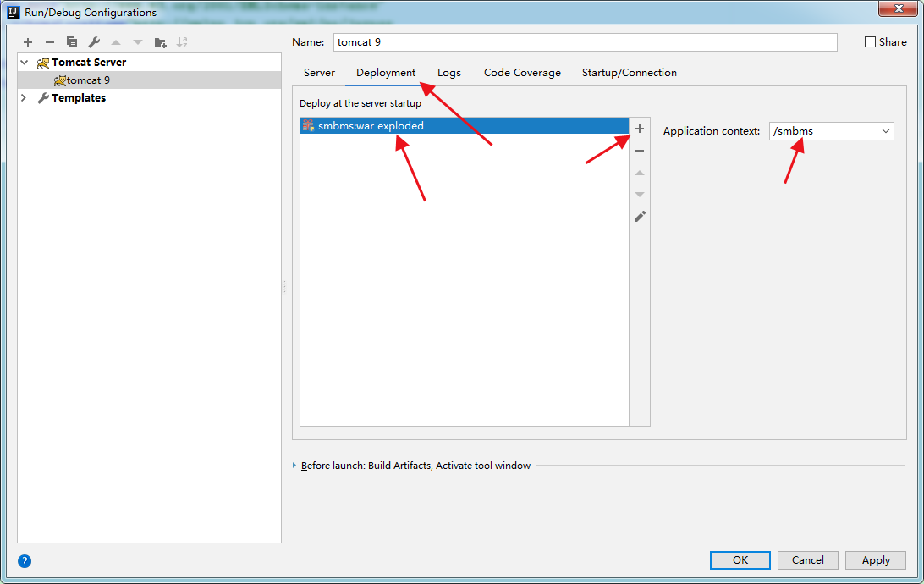Screen dimensions: 924x584
Task: Edit the selected deployment artifact
Action: pos(640,217)
